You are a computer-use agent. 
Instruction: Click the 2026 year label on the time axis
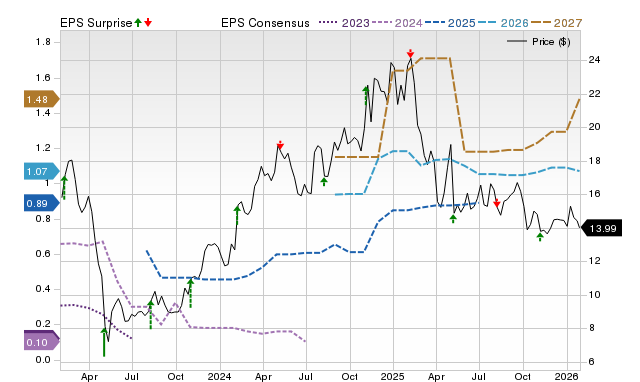[567, 376]
